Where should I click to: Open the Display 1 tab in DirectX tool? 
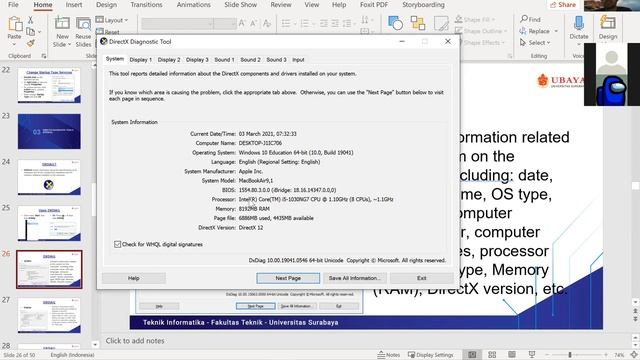click(x=140, y=60)
